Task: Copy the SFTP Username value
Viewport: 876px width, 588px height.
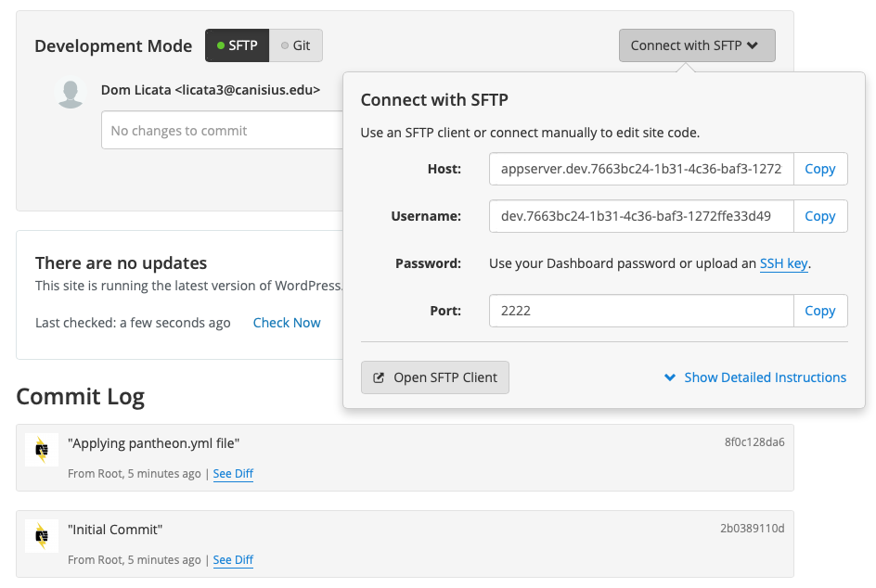Action: point(819,216)
